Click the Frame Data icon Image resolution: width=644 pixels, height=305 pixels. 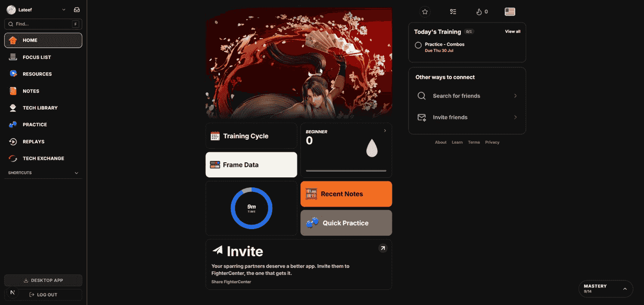tap(215, 165)
